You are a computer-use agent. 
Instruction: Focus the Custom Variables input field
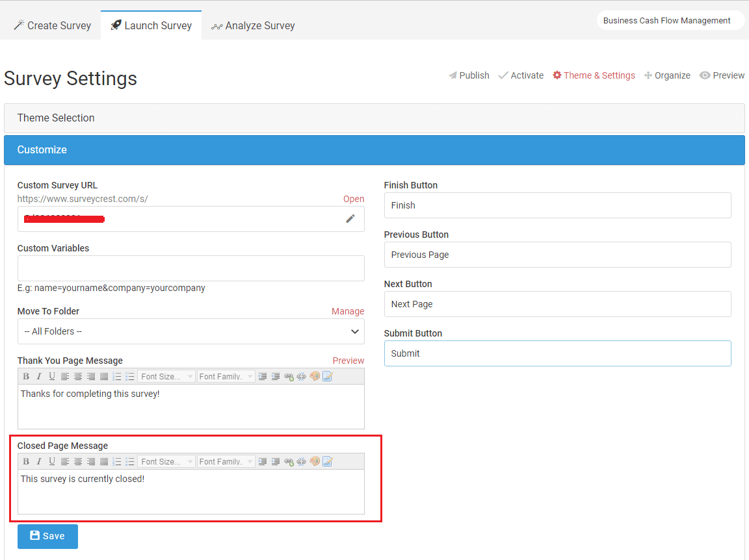pyautogui.click(x=191, y=268)
